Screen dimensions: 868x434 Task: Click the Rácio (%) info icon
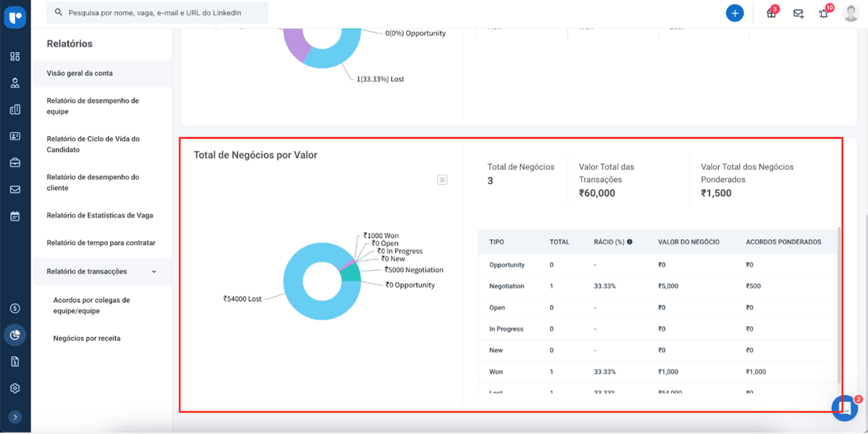click(629, 242)
